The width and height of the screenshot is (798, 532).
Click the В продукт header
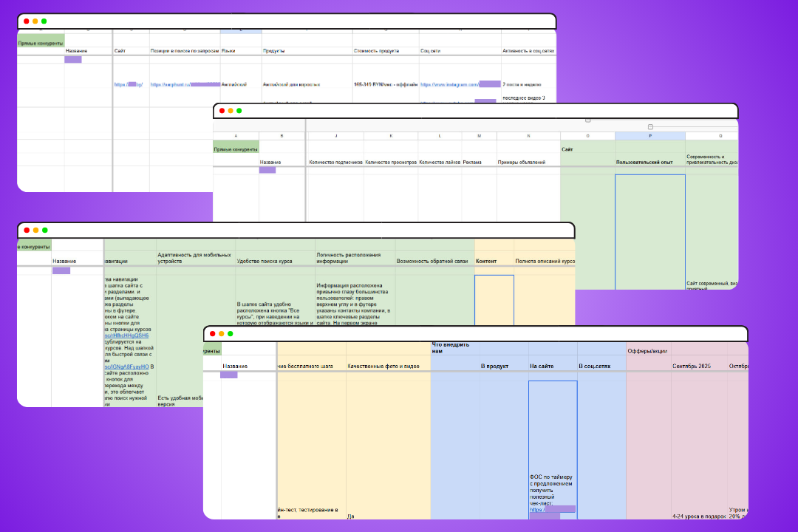pyautogui.click(x=494, y=366)
